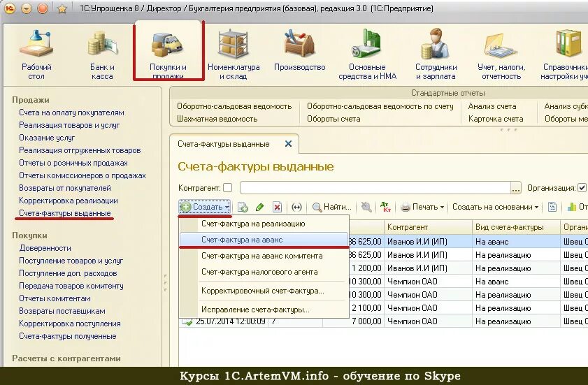Select the row dated 25.07.2014 12:00:09
This screenshot has height=385, width=588.
[383, 321]
